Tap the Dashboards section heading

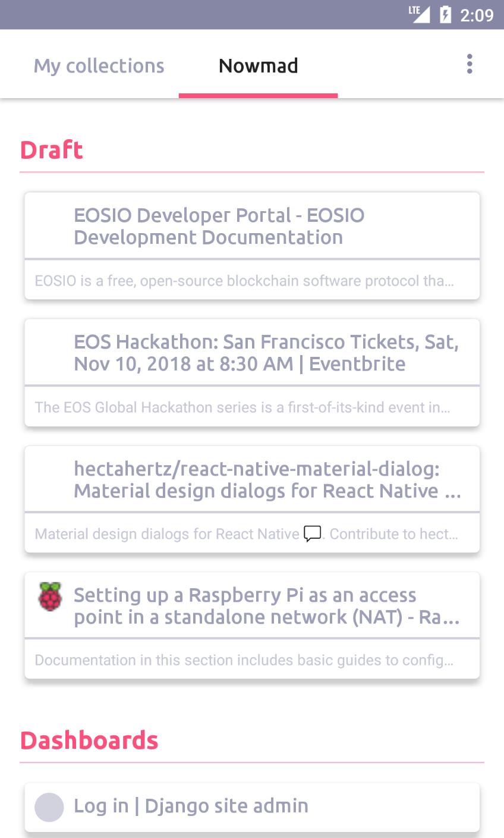tap(89, 740)
